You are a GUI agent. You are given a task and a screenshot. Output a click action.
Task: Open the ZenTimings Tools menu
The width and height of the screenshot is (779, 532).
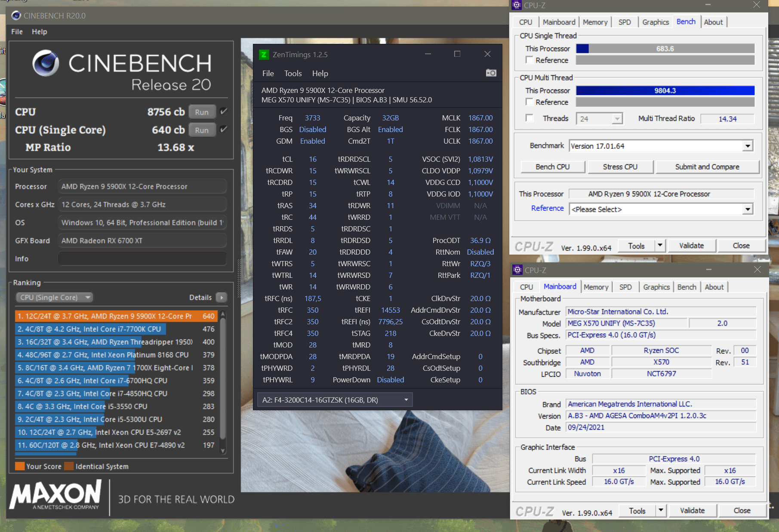[x=293, y=74]
